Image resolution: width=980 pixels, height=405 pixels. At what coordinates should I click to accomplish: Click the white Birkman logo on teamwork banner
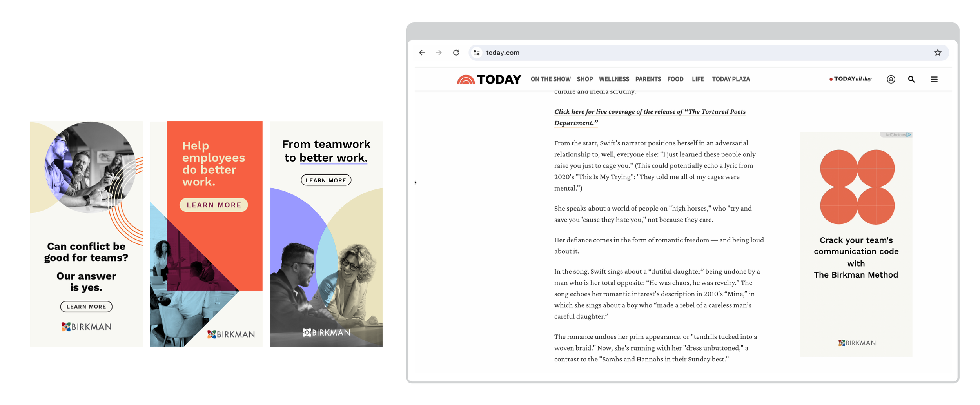click(x=326, y=332)
